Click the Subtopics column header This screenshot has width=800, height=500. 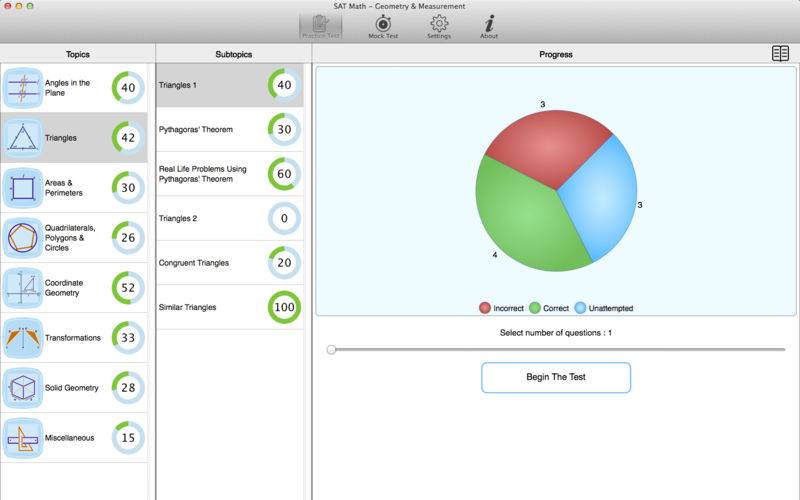tap(234, 54)
